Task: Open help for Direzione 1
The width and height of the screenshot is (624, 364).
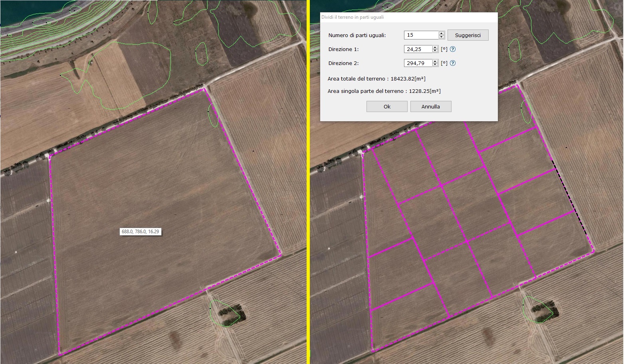Action: pos(453,49)
